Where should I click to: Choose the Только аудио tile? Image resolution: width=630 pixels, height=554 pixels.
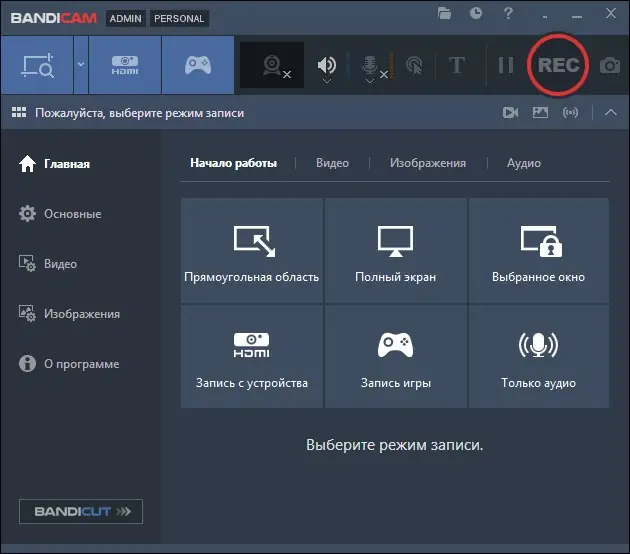[539, 356]
